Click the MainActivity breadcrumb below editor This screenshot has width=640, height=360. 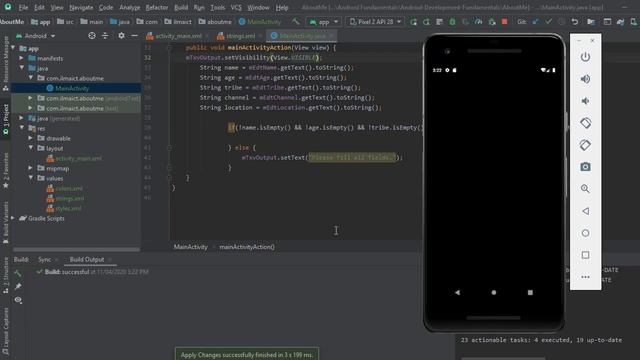click(x=191, y=247)
